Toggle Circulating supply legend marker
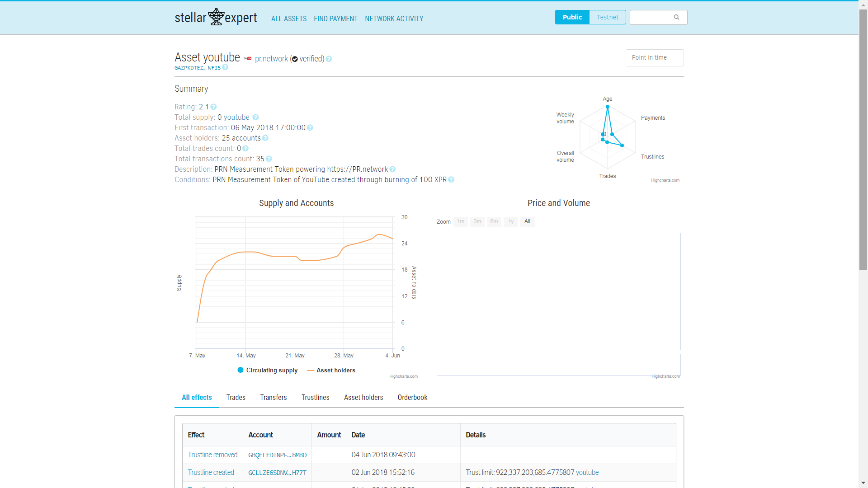This screenshot has height=488, width=868. (x=241, y=370)
